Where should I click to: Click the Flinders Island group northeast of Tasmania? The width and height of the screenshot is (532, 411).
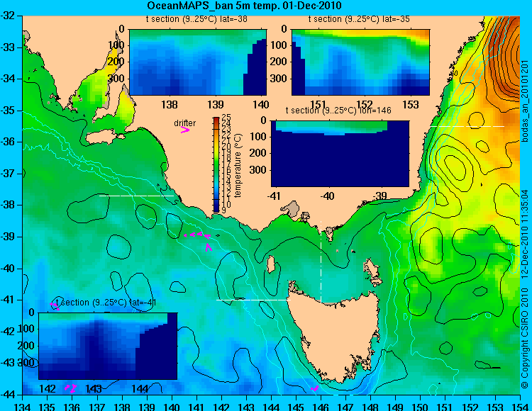tap(372, 273)
